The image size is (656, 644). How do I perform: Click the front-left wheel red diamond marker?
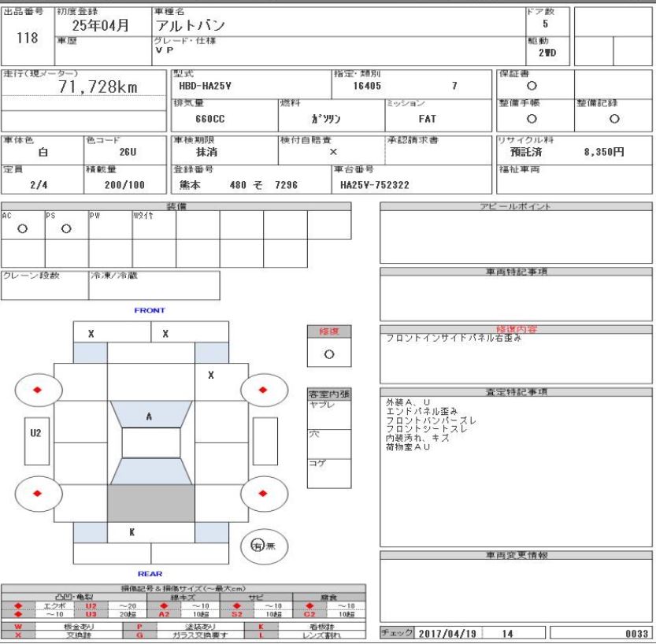coord(37,390)
